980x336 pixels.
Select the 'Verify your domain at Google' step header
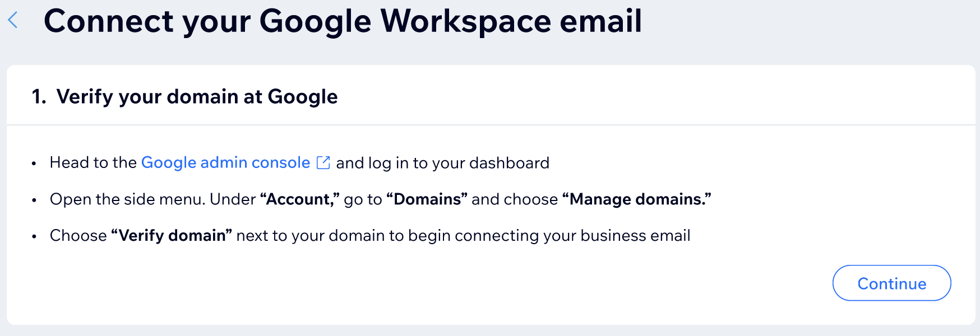[197, 97]
